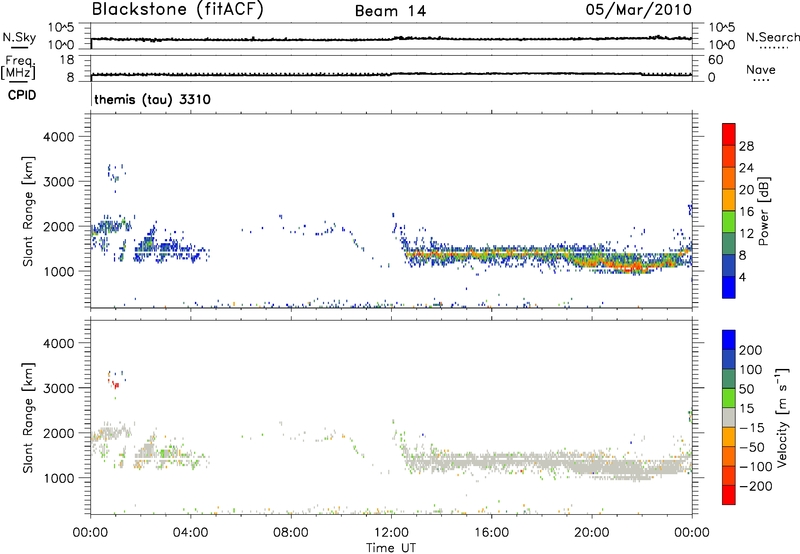Click the themis (tau) 3310 text
The image size is (800, 554).
pos(152,99)
